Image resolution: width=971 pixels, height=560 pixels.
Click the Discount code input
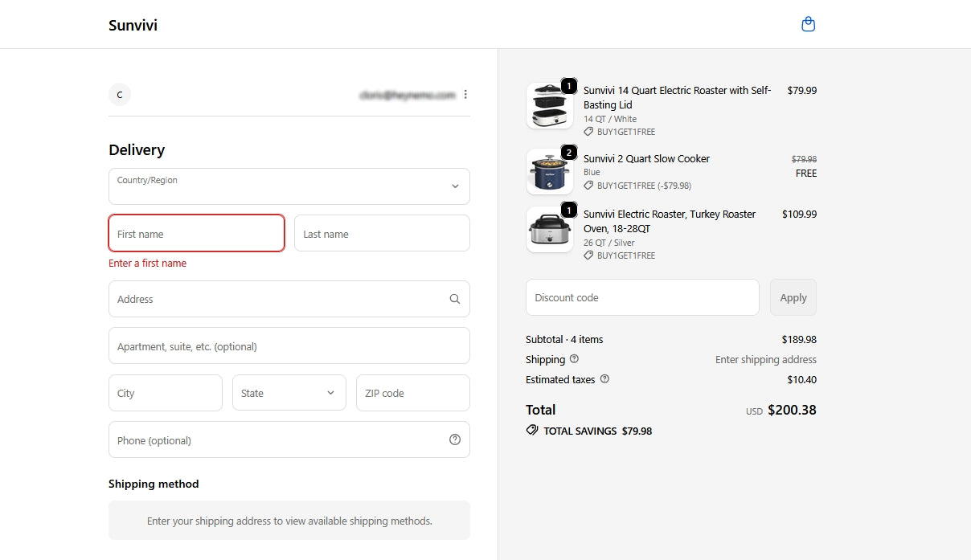click(x=641, y=297)
